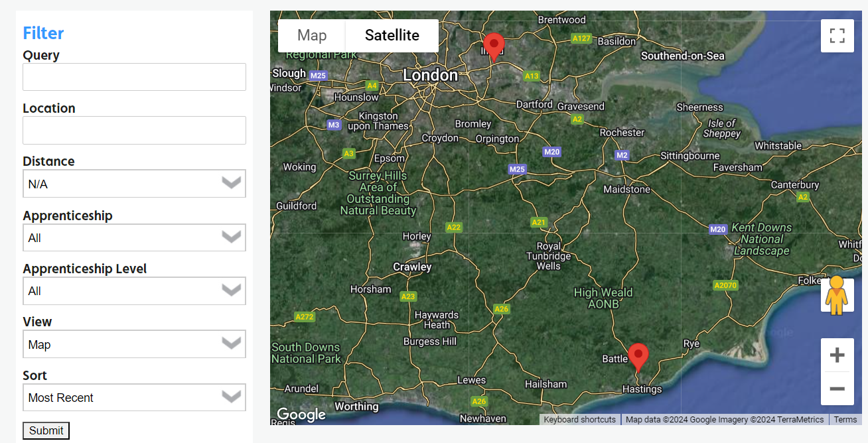Open the Apprenticeship dropdown
This screenshot has height=443, width=868.
pyautogui.click(x=134, y=237)
